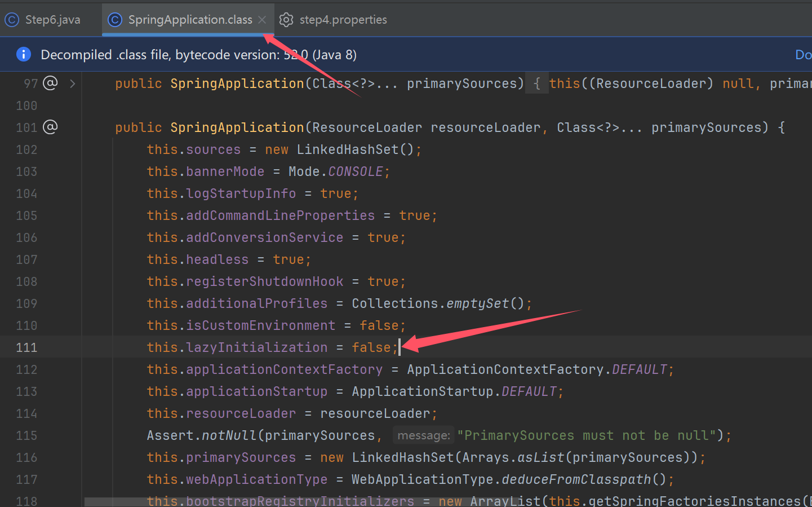Switch to the Step6.java tab

52,20
